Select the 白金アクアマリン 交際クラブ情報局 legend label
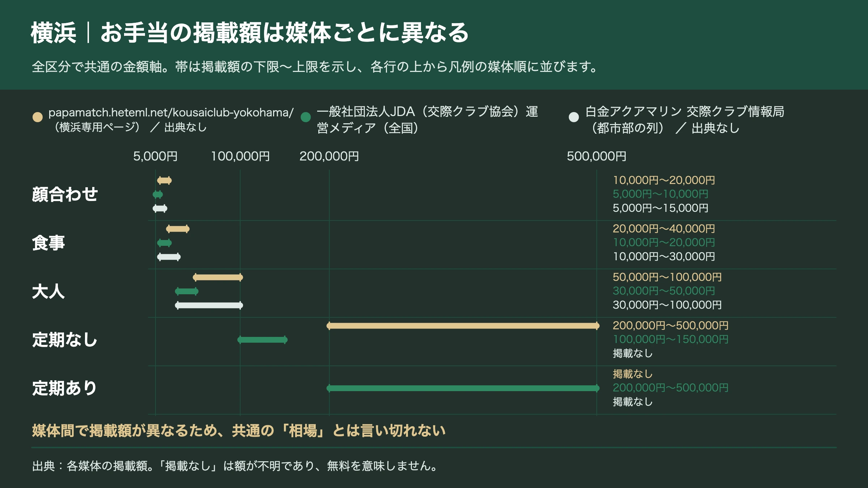This screenshot has width=868, height=488. pos(685,120)
